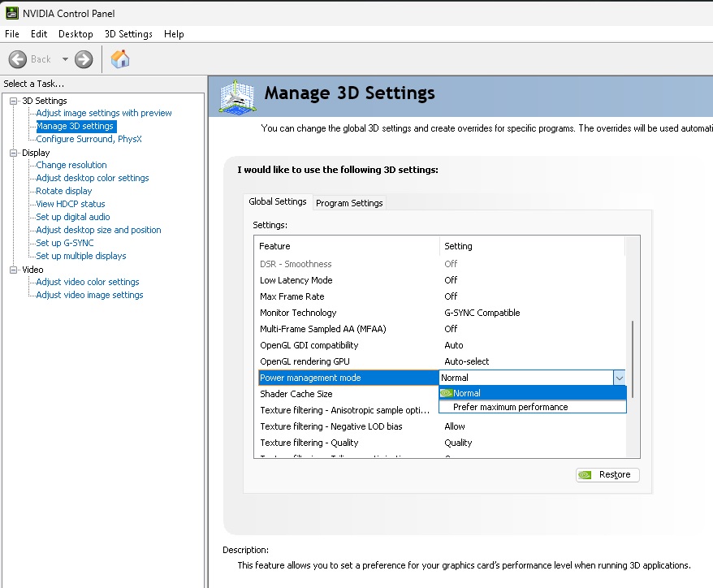
Task: Collapse the 3D Settings tree node
Action: pyautogui.click(x=14, y=101)
